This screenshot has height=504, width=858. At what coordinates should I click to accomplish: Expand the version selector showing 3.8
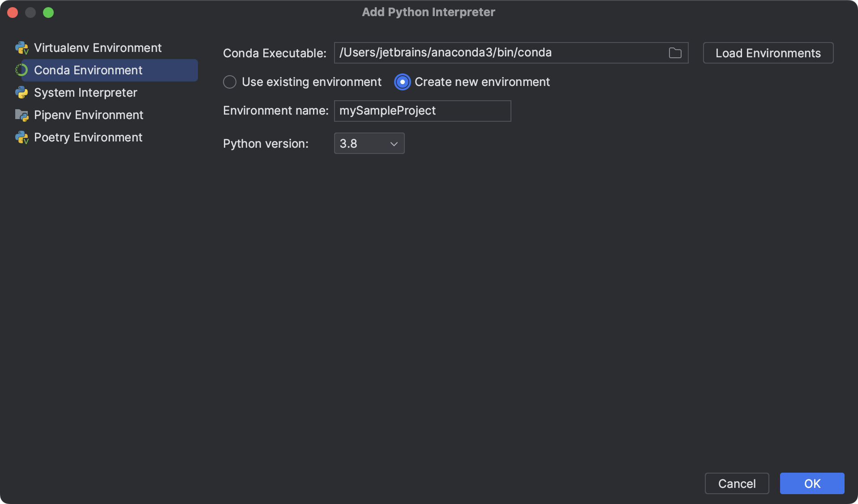click(369, 143)
